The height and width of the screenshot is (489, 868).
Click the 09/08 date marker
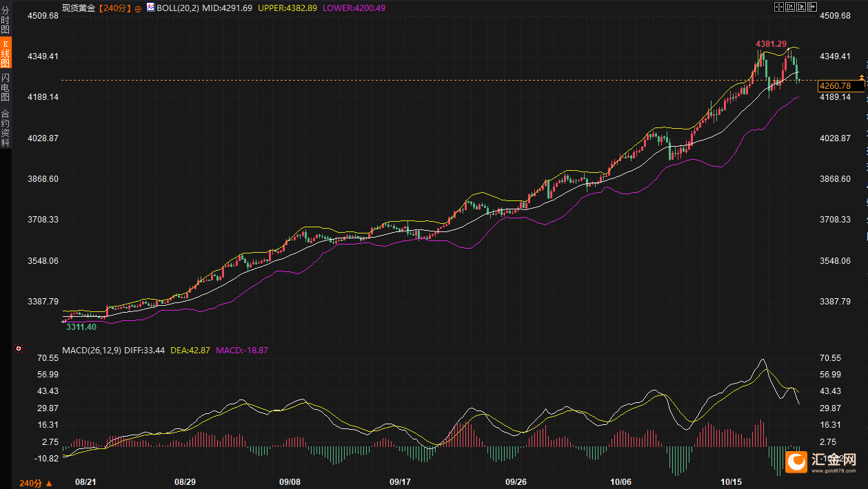290,482
